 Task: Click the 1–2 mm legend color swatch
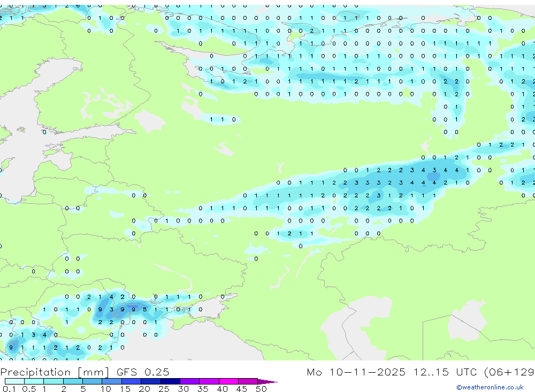tap(53, 381)
